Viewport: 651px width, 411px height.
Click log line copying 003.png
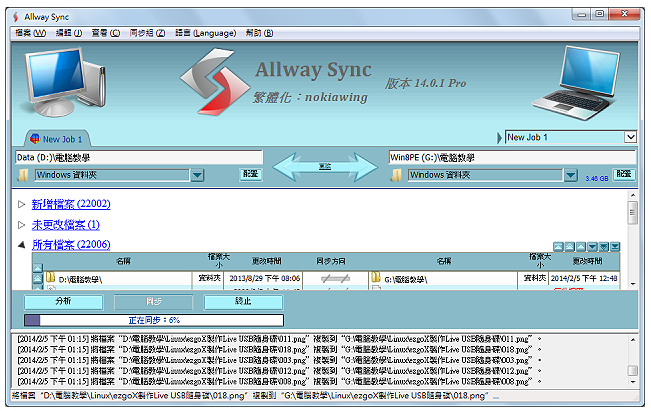tap(279, 360)
